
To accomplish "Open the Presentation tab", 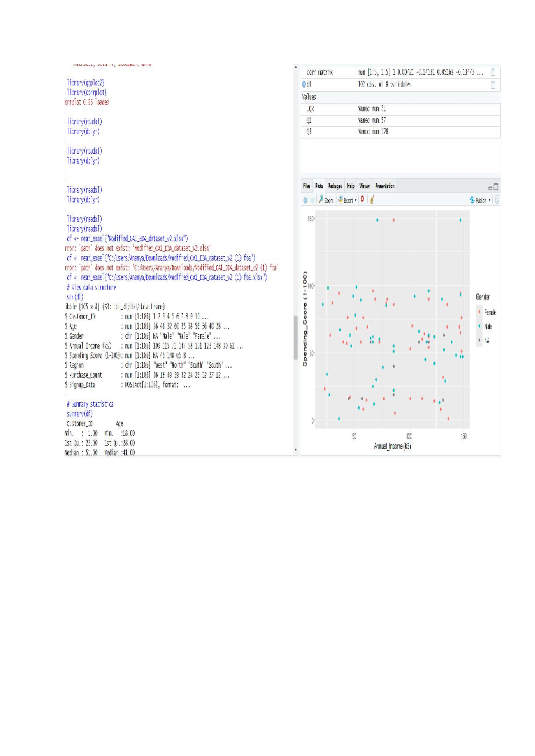I will tap(385, 186).
